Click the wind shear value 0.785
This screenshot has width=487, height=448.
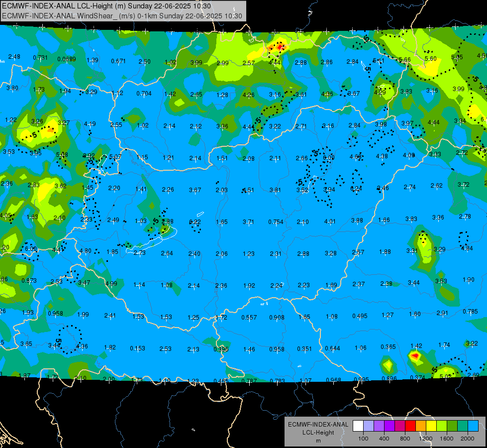click(x=470, y=312)
